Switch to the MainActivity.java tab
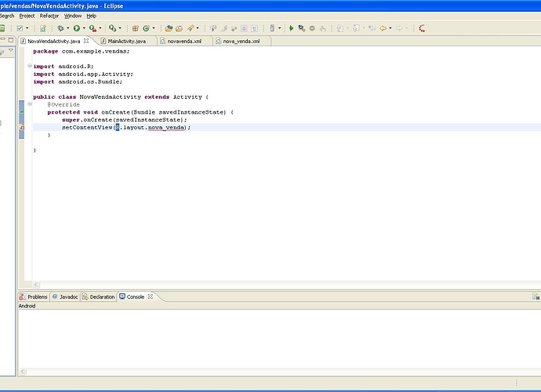This screenshot has width=541, height=392. [126, 41]
